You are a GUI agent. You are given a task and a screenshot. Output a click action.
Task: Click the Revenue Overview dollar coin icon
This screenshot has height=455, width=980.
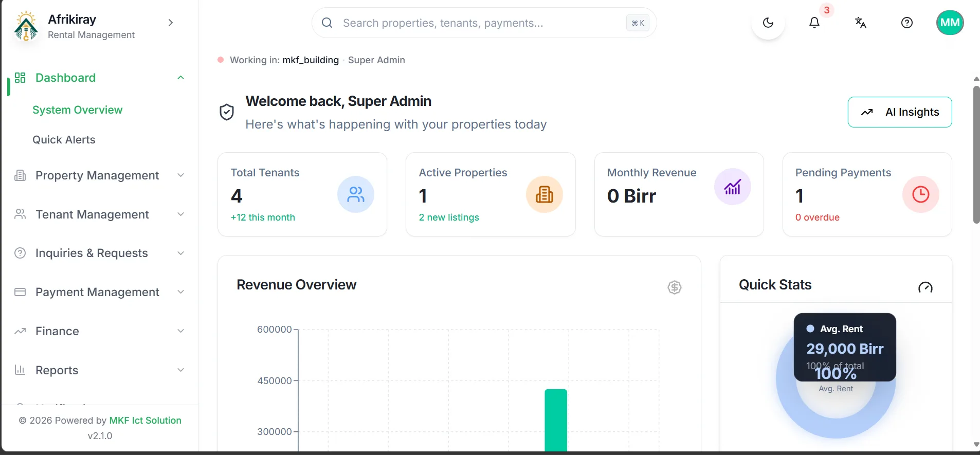coord(675,287)
